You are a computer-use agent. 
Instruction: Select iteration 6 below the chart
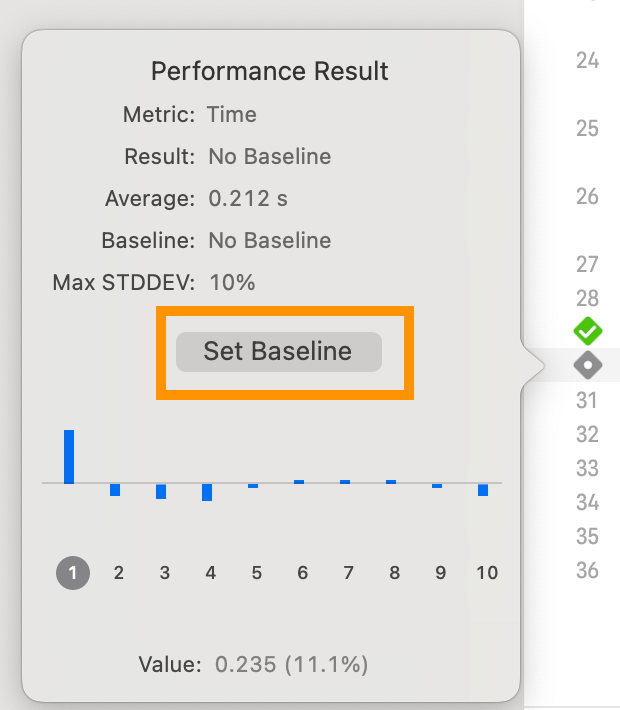coord(302,573)
